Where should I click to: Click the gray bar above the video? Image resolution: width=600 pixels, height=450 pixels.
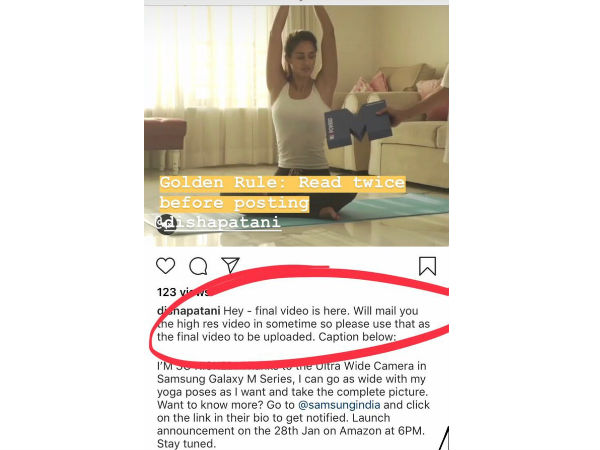(x=296, y=2)
